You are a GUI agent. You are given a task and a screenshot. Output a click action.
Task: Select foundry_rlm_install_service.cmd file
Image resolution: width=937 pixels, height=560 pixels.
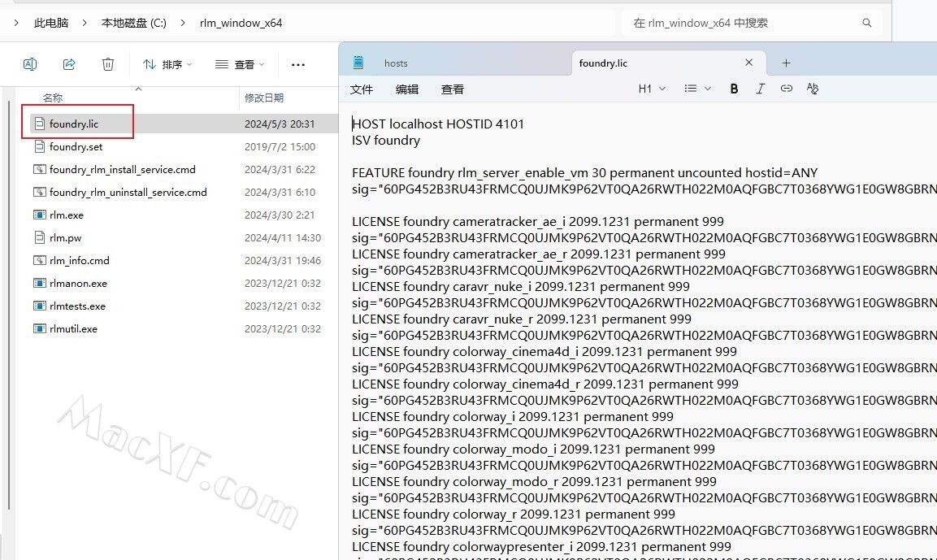pos(123,169)
